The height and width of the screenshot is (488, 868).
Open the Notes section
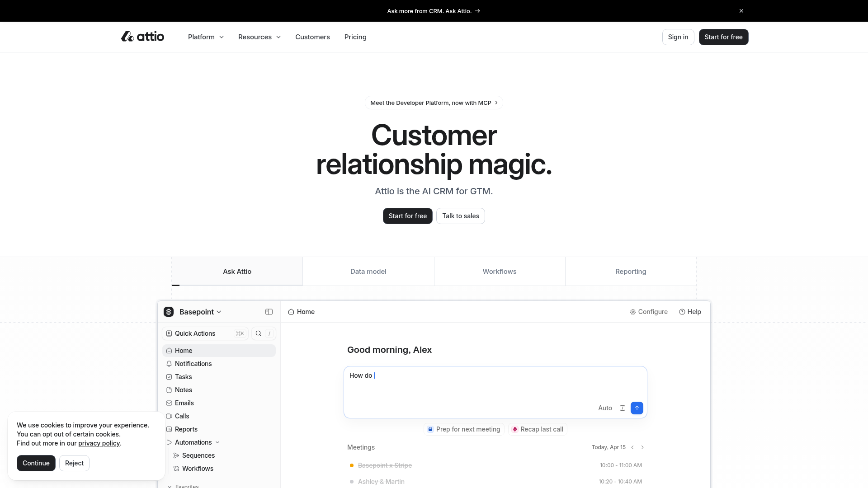pos(184,390)
